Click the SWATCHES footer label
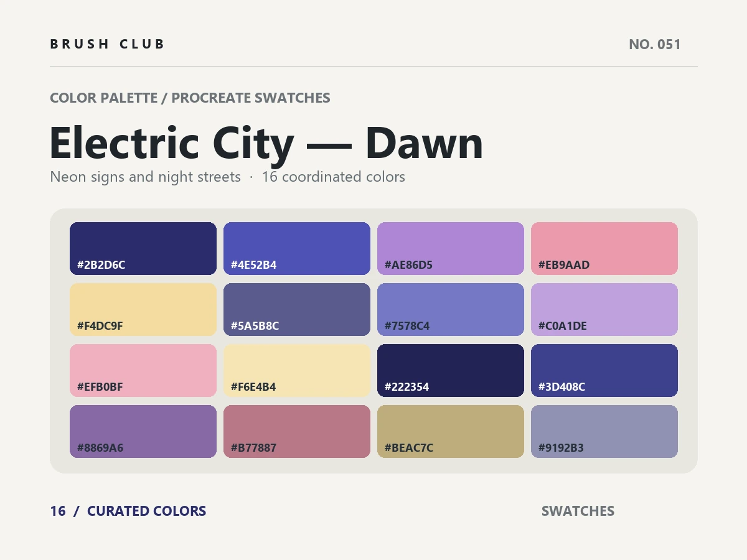The height and width of the screenshot is (560, 747). tap(578, 511)
